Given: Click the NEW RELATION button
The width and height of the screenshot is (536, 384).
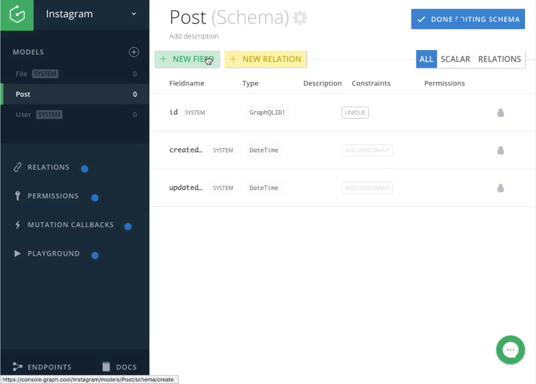Looking at the screenshot, I should 266,59.
